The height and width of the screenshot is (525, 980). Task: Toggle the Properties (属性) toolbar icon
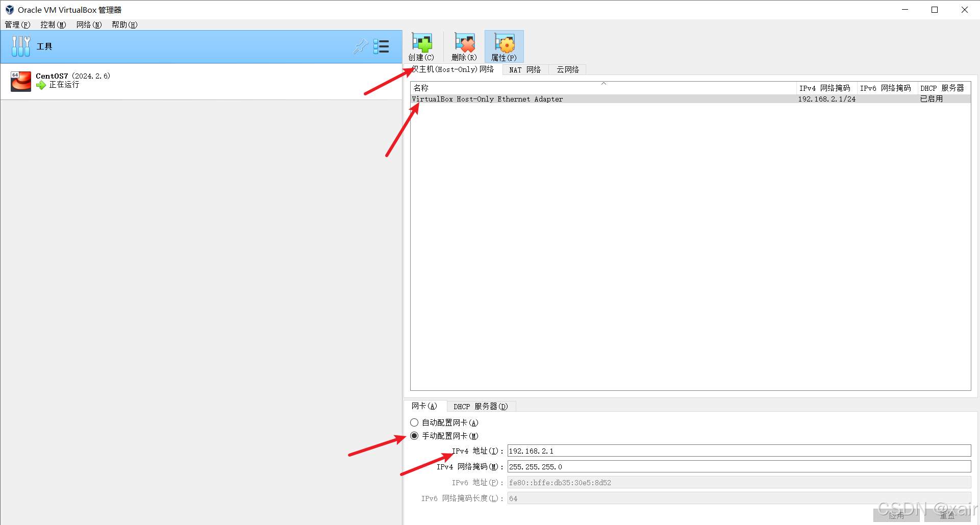[x=504, y=47]
